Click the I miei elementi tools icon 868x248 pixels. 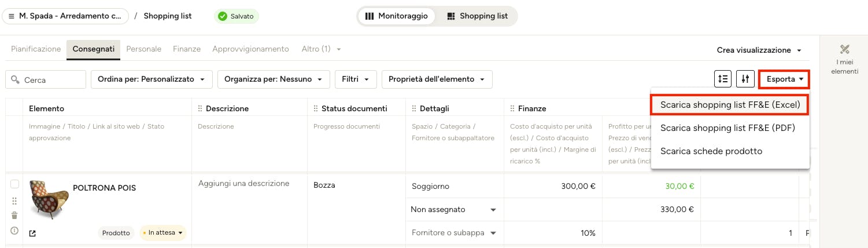(845, 49)
